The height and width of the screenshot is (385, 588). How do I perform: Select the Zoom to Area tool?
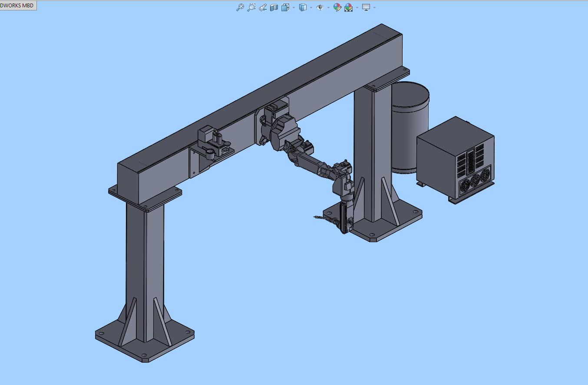click(x=251, y=7)
